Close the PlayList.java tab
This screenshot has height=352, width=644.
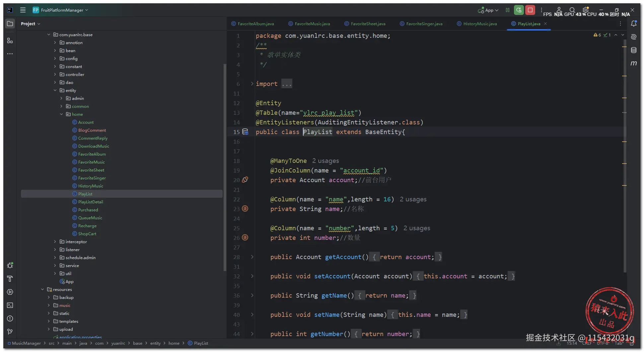pos(545,24)
